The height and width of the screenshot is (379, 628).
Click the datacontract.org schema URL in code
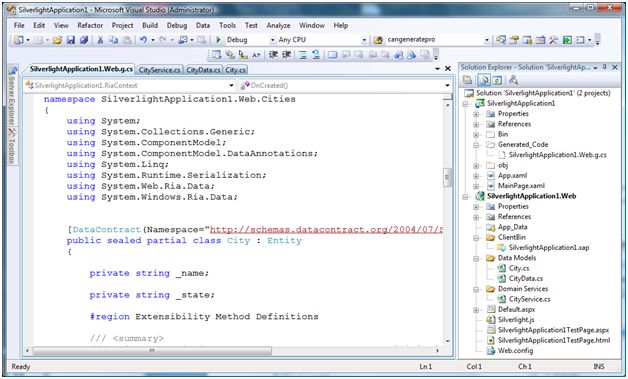pyautogui.click(x=326, y=230)
